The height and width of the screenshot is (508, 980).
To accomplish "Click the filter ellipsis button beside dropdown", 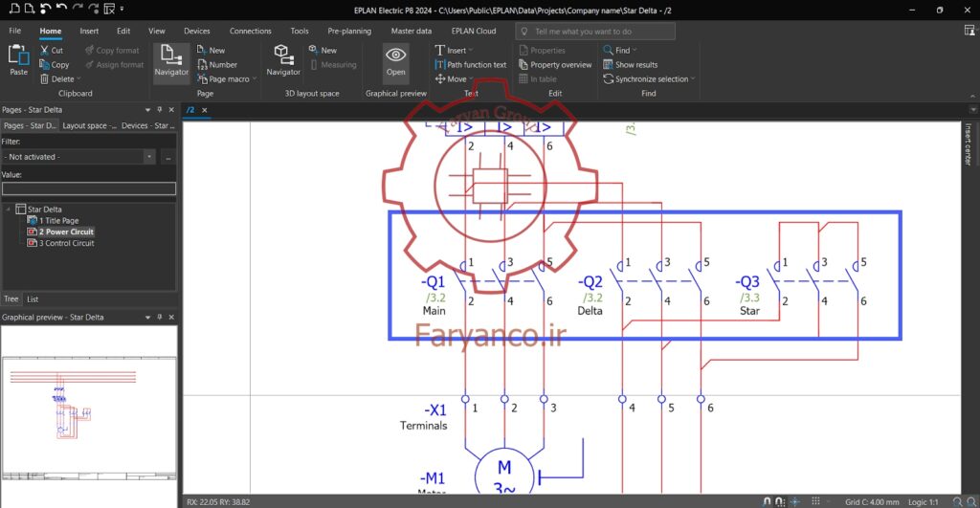I will pyautogui.click(x=168, y=157).
